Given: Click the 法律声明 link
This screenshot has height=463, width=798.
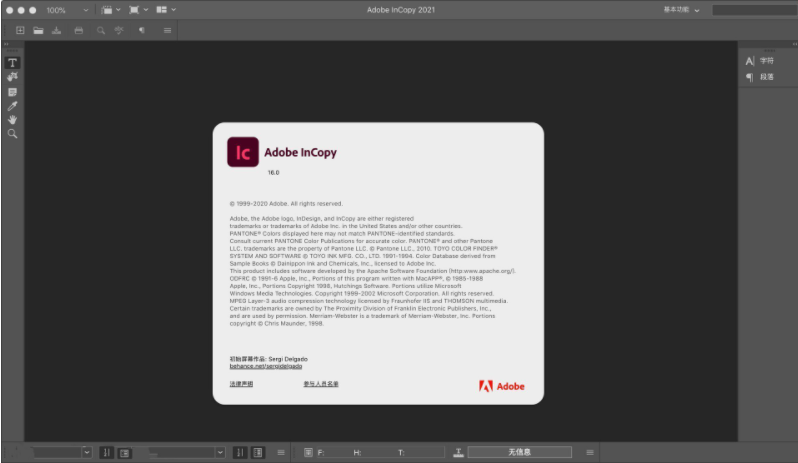Looking at the screenshot, I should click(241, 384).
